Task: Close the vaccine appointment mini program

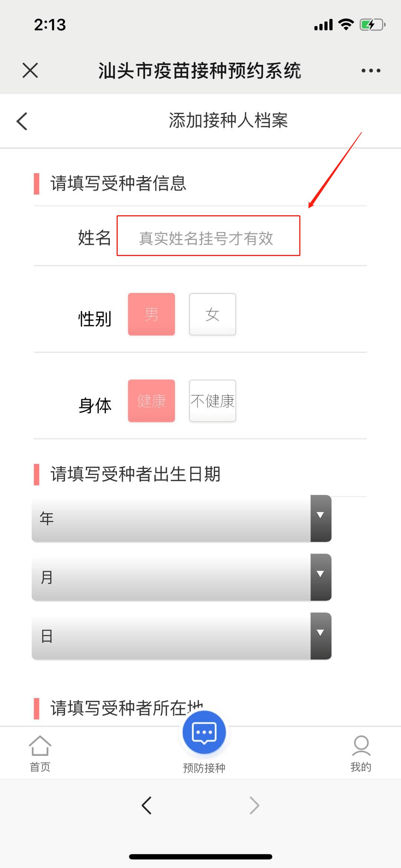Action: pyautogui.click(x=30, y=70)
